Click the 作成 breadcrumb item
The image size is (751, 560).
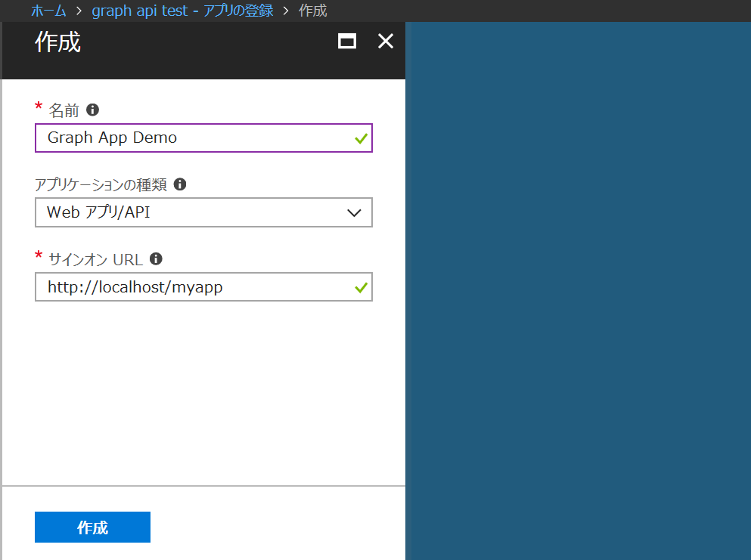point(313,11)
